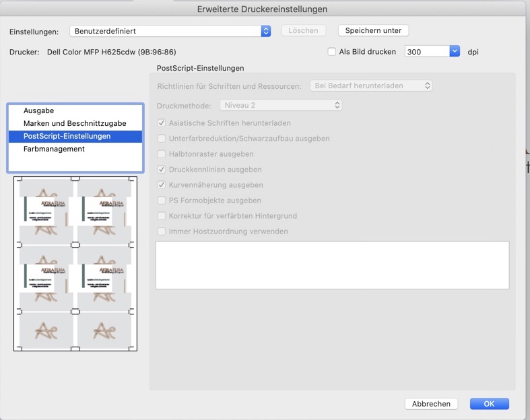This screenshot has width=530, height=420.
Task: Toggle Druckkennlinien ausgeben checkbox
Action: 161,170
